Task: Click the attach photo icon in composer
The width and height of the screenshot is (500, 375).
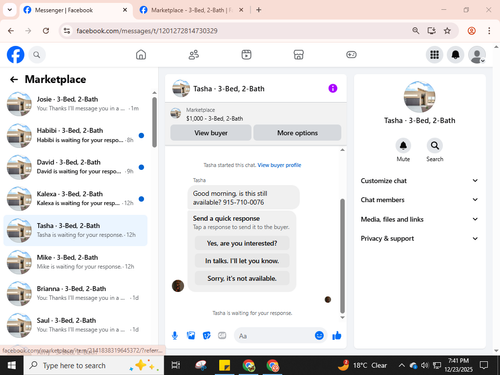Action: 191,335
